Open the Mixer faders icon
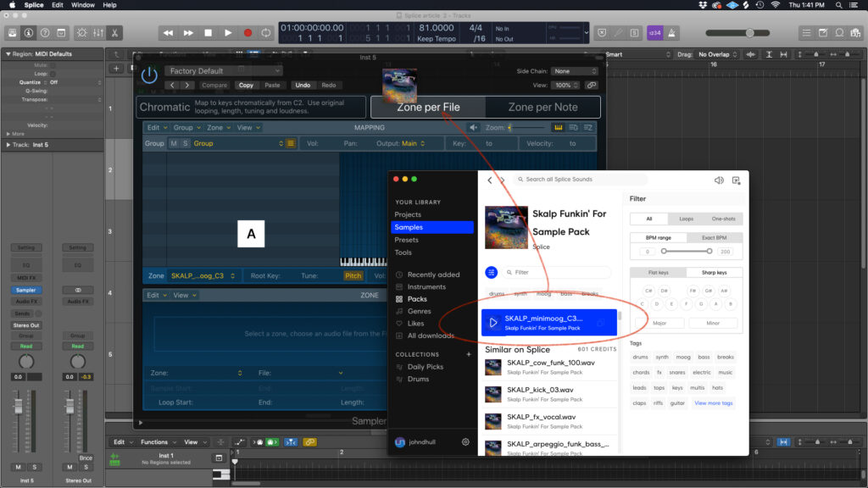The image size is (868, 488). click(x=98, y=33)
